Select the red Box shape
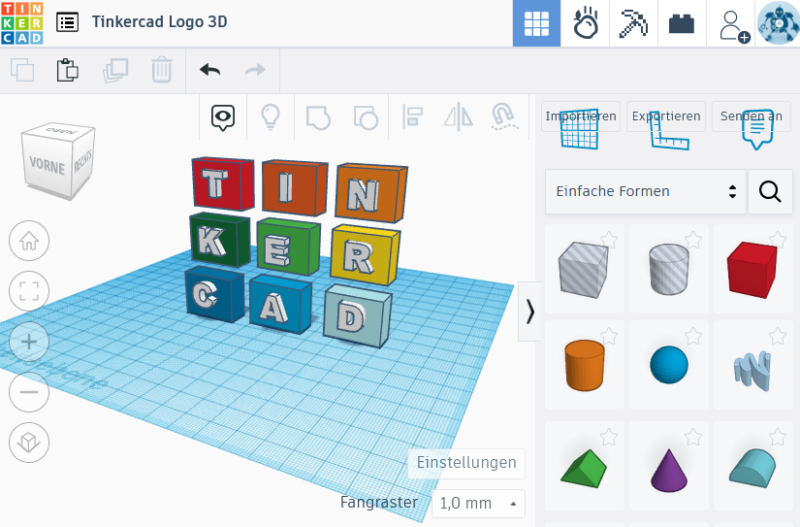 [x=753, y=269]
